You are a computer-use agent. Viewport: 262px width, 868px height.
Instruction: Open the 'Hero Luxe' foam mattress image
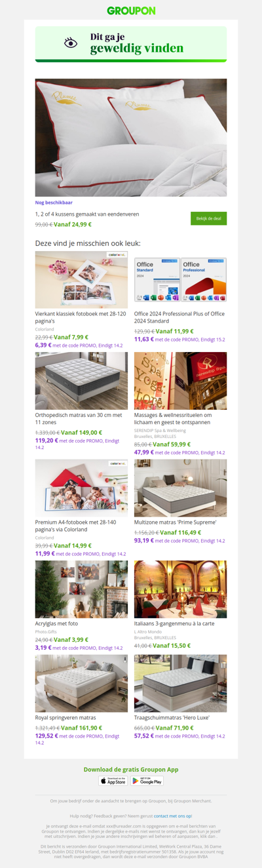181,683
